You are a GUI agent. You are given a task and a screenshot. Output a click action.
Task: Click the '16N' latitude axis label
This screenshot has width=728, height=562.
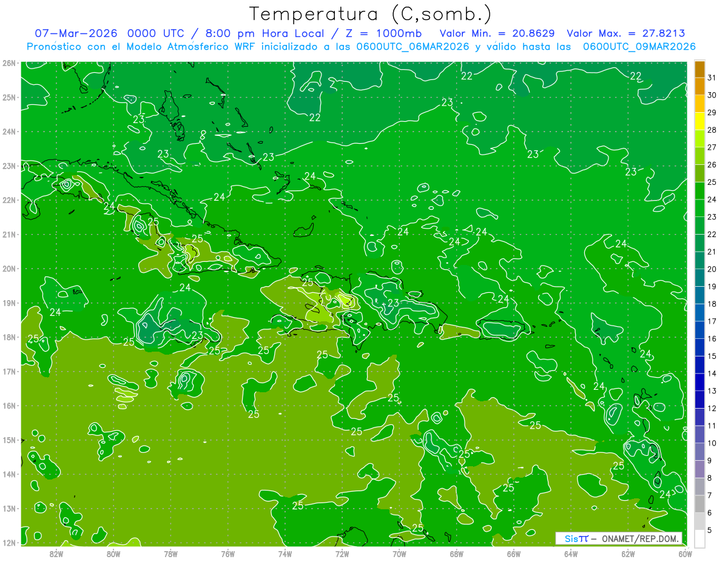pyautogui.click(x=9, y=406)
